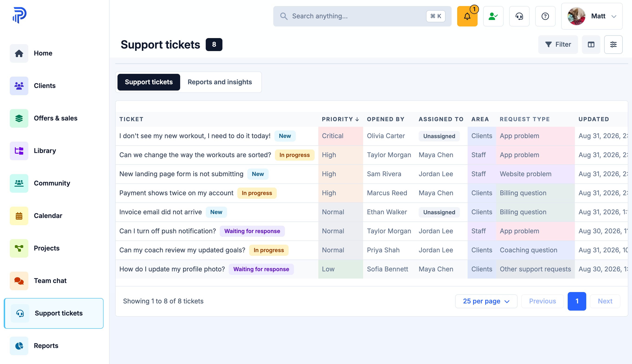Expand the 25 per page dropdown

[x=486, y=301]
